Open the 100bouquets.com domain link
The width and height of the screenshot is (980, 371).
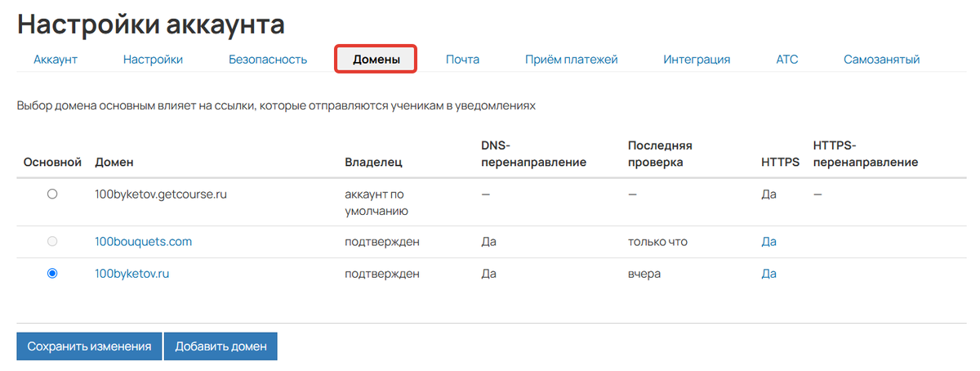click(x=144, y=242)
